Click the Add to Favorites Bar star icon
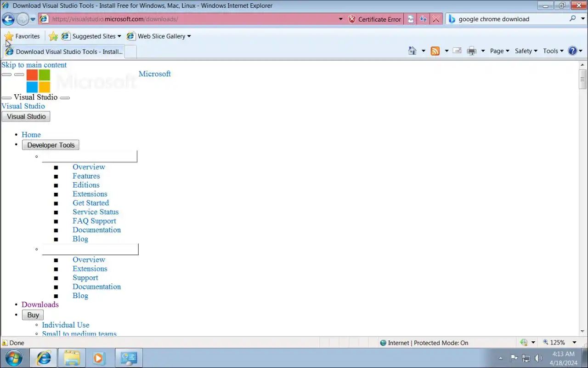Viewport: 588px width, 368px height. tap(53, 36)
